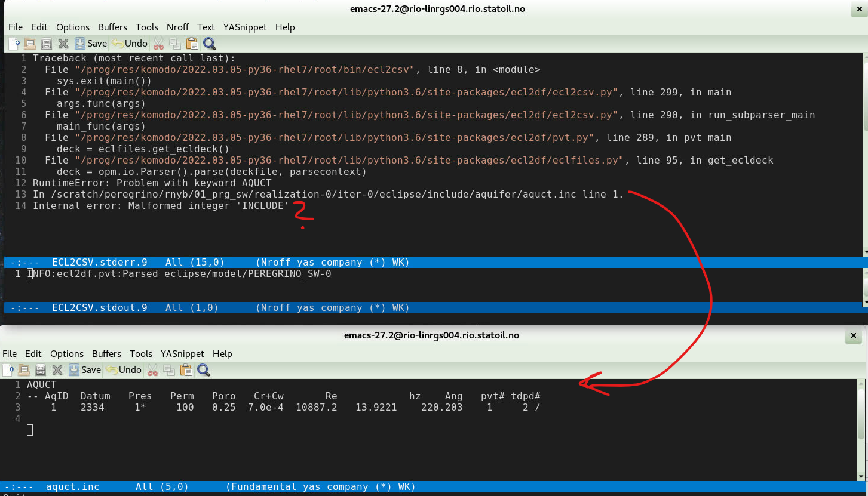
Task: Undo the last edit with the Undo arrow
Action: coord(117,43)
